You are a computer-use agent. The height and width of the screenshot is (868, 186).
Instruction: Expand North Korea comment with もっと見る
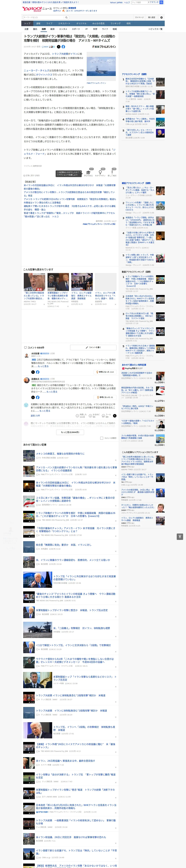(x=45, y=411)
